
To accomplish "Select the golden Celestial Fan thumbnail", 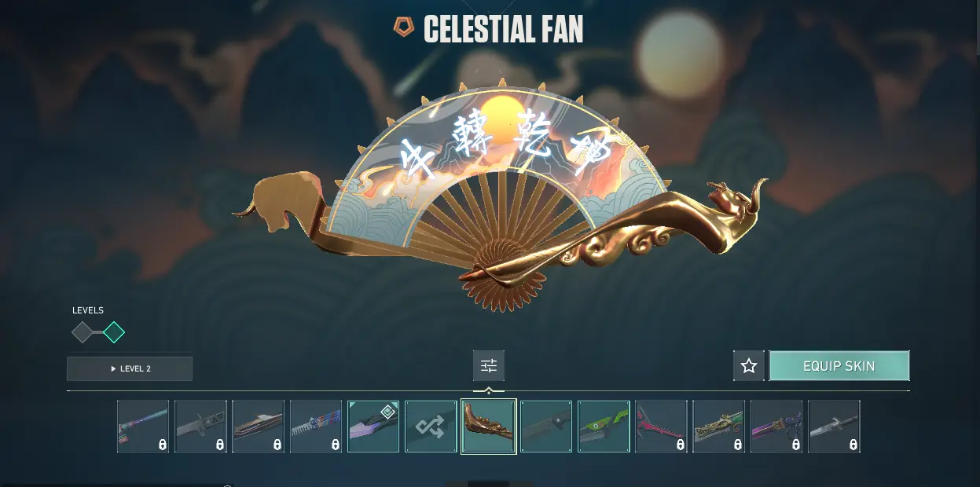I will click(489, 427).
